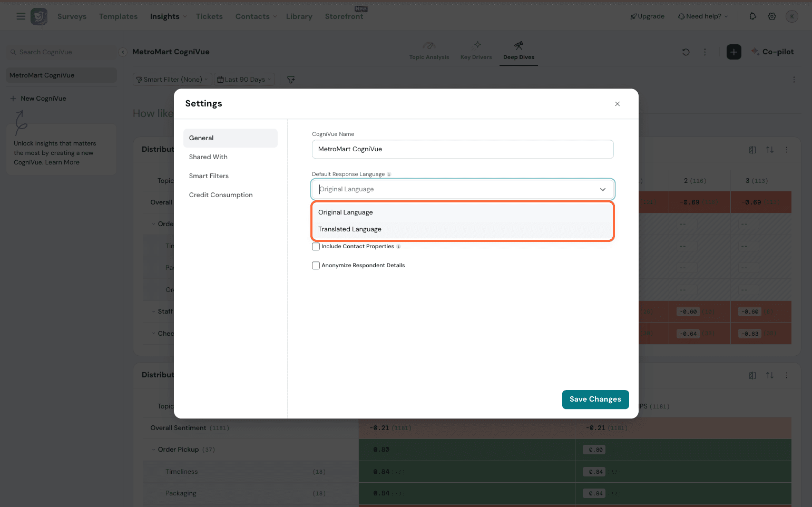Click the Upgrade link
The image size is (812, 507).
647,16
